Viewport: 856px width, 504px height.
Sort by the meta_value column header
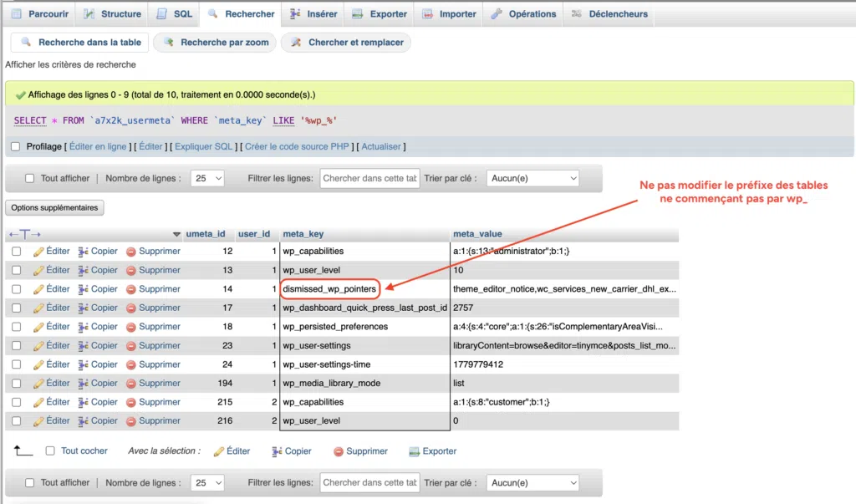coord(477,234)
